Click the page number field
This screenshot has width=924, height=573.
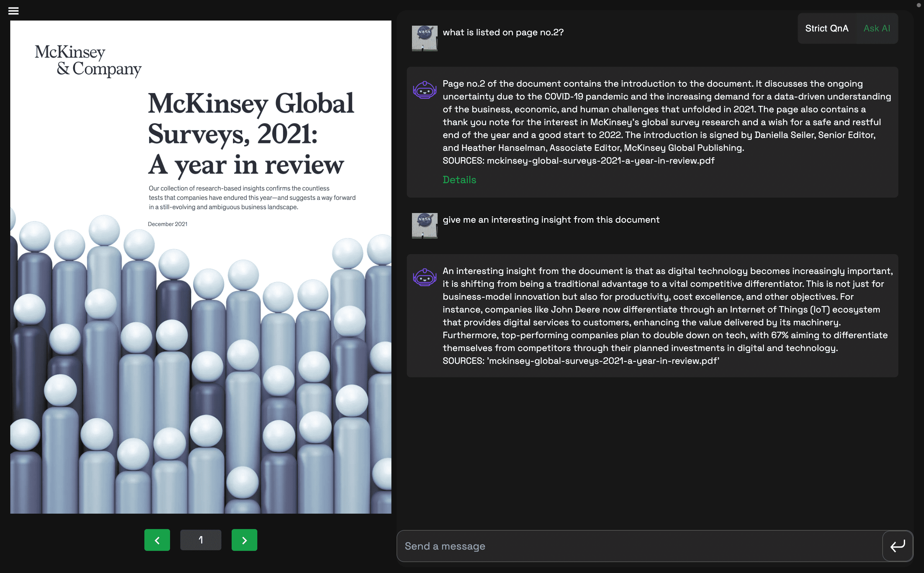pos(201,540)
